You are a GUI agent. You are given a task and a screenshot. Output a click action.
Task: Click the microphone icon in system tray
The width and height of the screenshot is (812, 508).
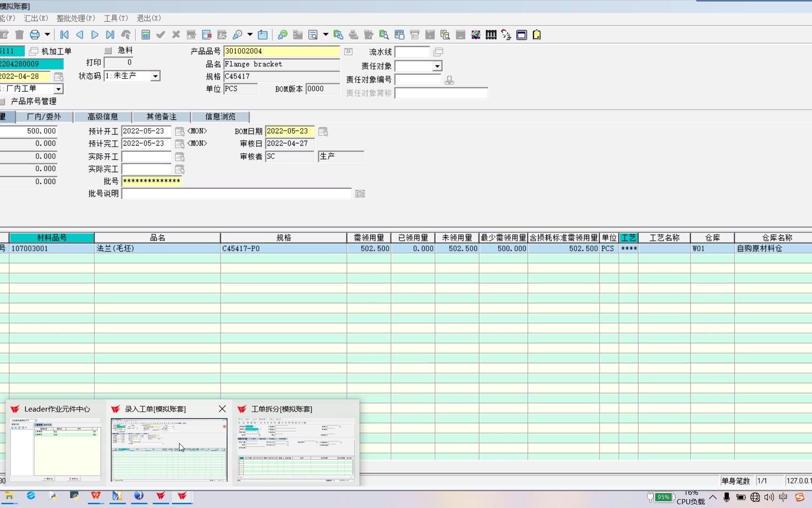pos(726,497)
